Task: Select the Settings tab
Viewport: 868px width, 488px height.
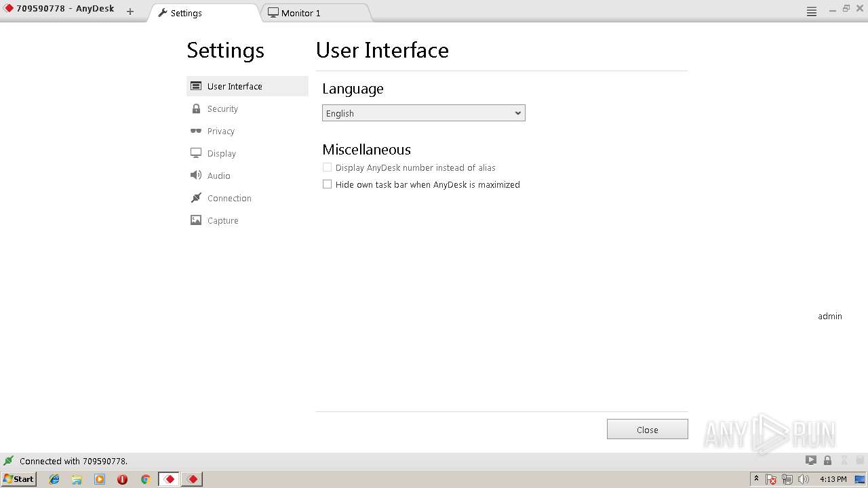Action: click(x=203, y=13)
